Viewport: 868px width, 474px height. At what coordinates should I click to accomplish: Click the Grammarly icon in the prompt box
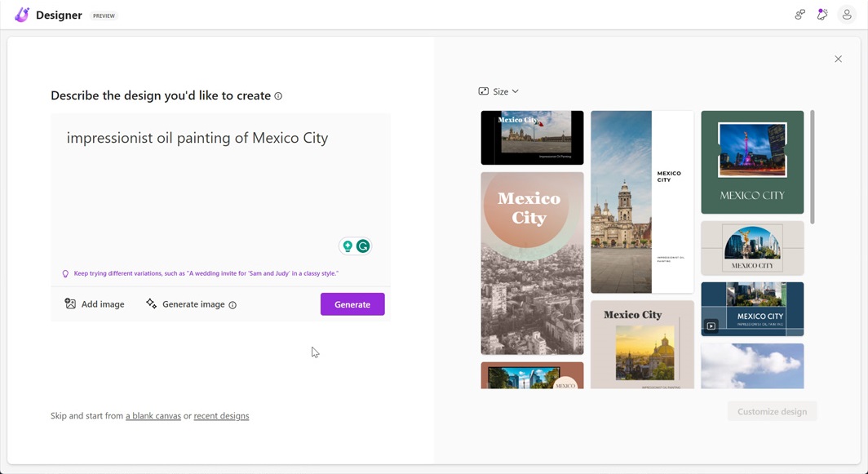pos(363,246)
